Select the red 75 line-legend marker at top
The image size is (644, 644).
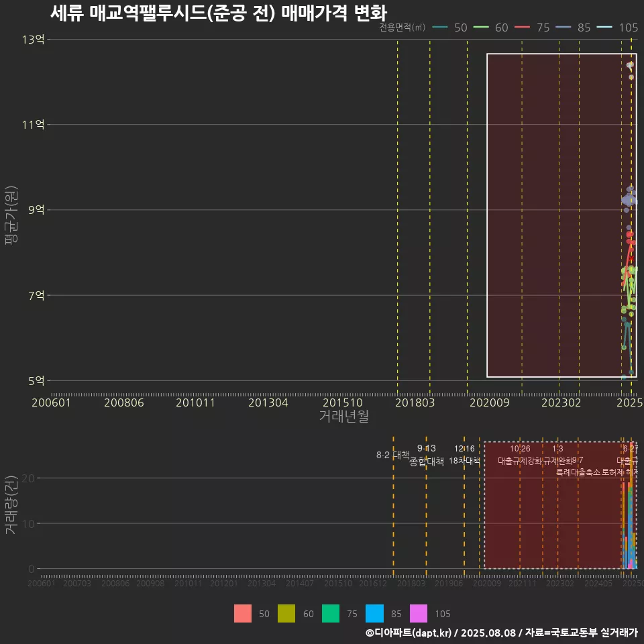(x=522, y=28)
